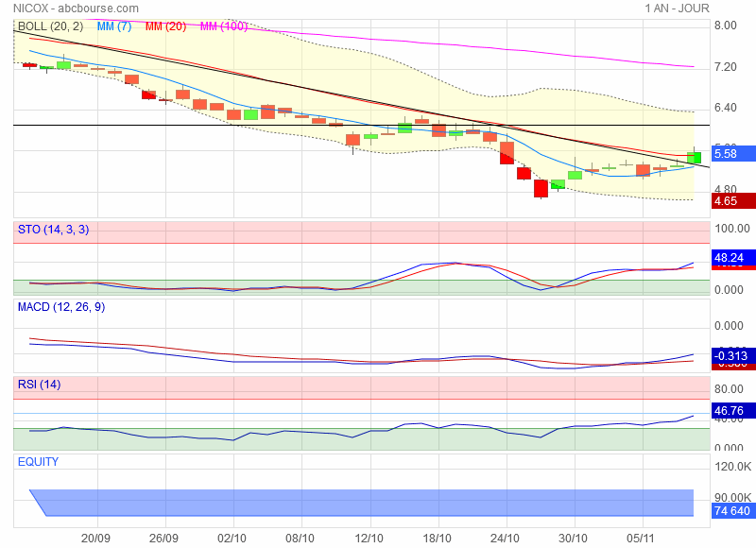Click the EQUITY panel label
Screen dimensions: 756x548
click(x=38, y=462)
